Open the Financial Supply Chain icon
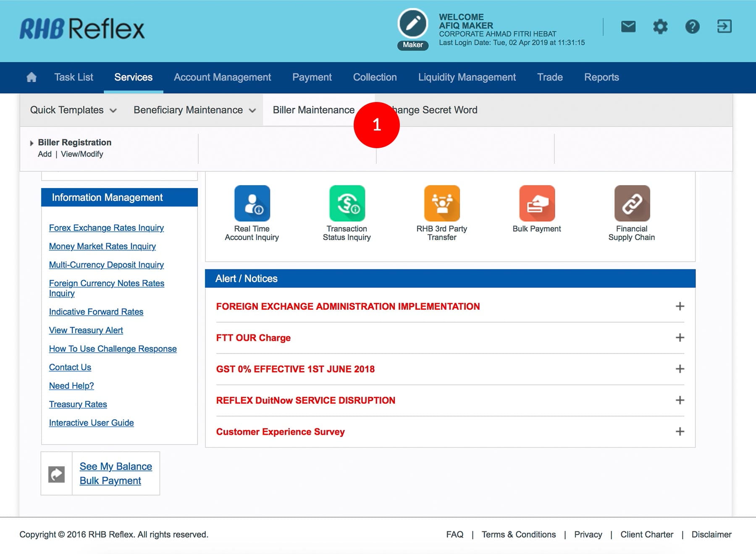 632,204
